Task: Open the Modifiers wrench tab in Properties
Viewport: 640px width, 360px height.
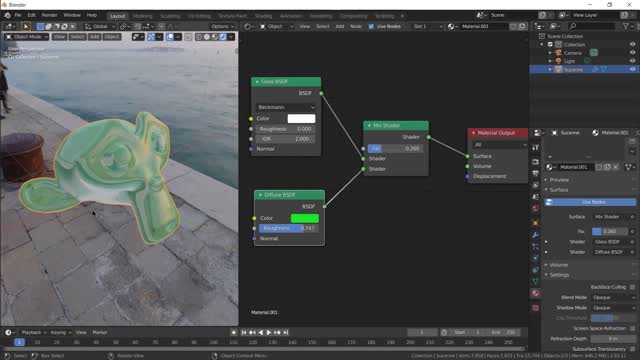Action: point(536,235)
